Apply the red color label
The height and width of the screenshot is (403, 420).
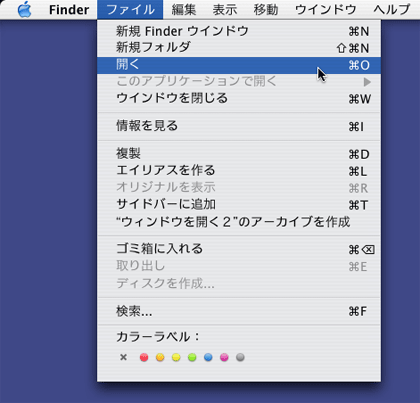click(144, 357)
